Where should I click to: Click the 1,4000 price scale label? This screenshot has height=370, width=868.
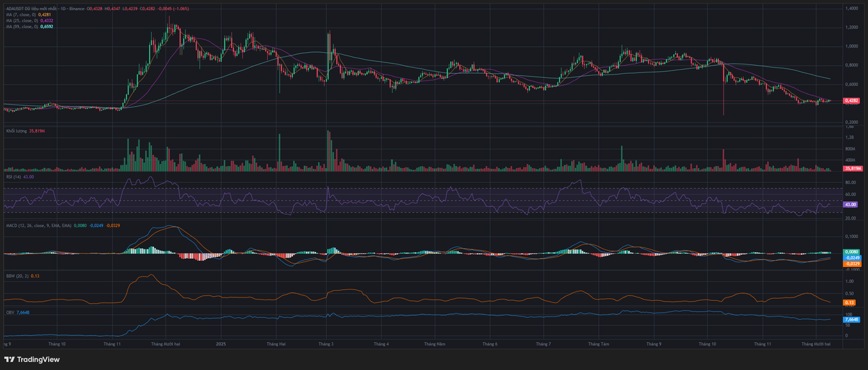[850, 8]
